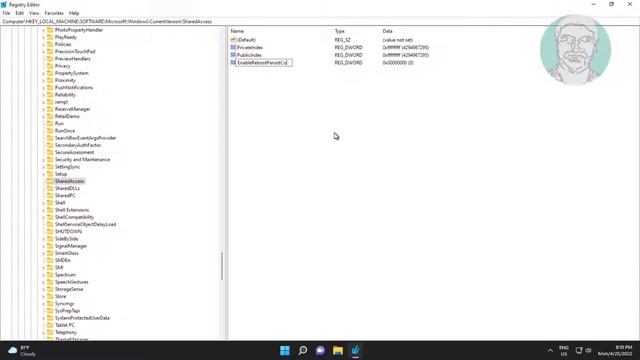Viewport: 640px width, 360px height.
Task: Select the PreviewHandlers key
Action: [x=73, y=59]
